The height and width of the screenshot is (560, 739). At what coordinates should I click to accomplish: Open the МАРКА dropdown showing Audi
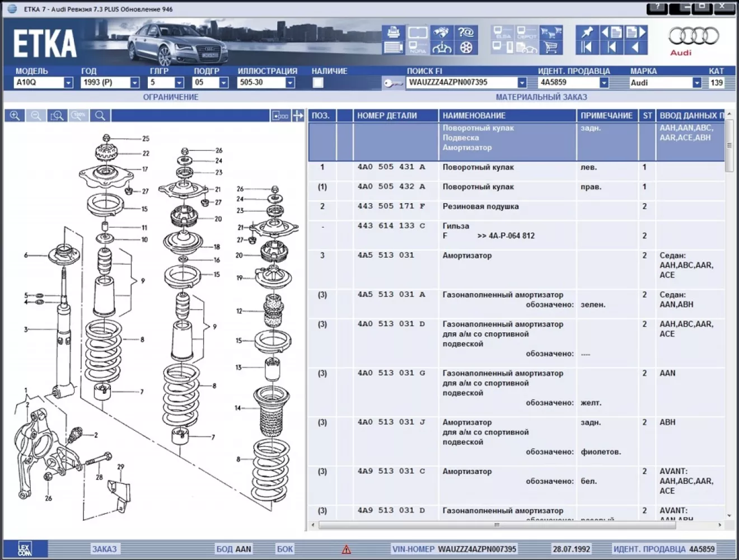(697, 83)
